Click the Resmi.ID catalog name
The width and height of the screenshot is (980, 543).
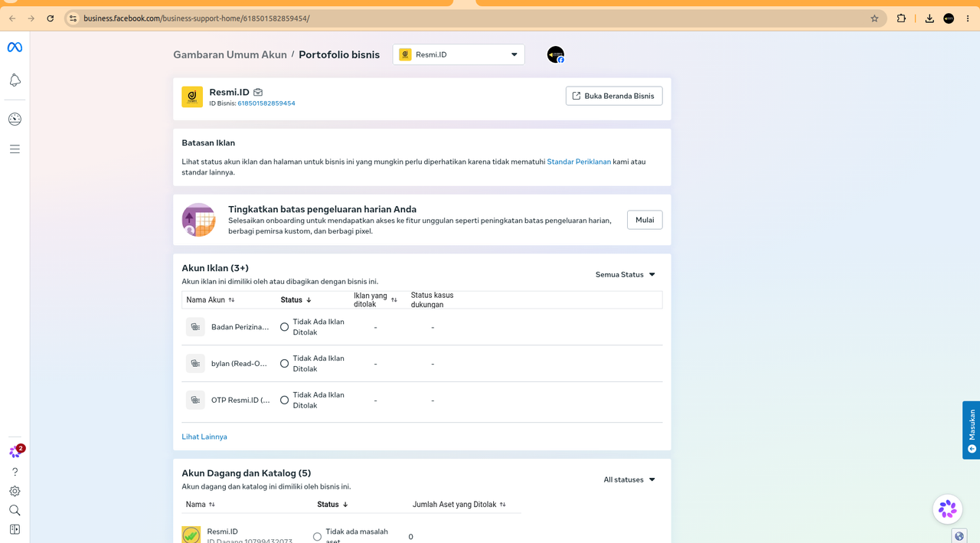point(223,532)
